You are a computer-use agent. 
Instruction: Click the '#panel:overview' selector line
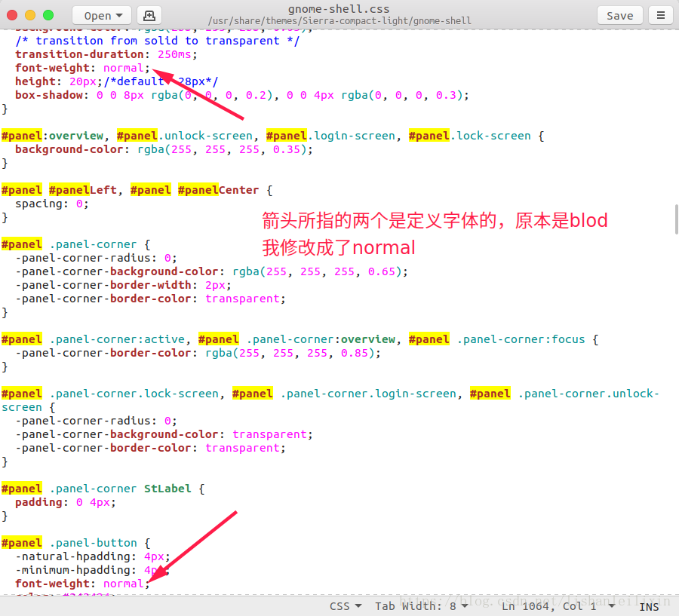tap(273, 136)
